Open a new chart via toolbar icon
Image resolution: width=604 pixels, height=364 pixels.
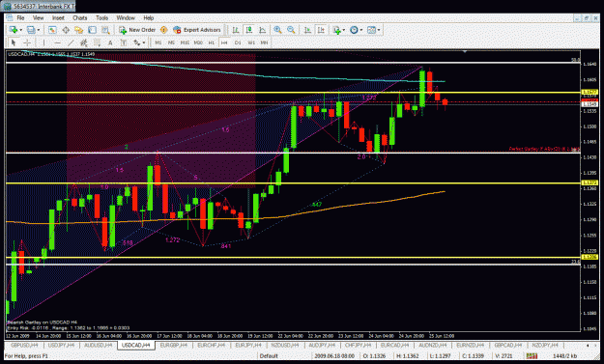click(14, 30)
